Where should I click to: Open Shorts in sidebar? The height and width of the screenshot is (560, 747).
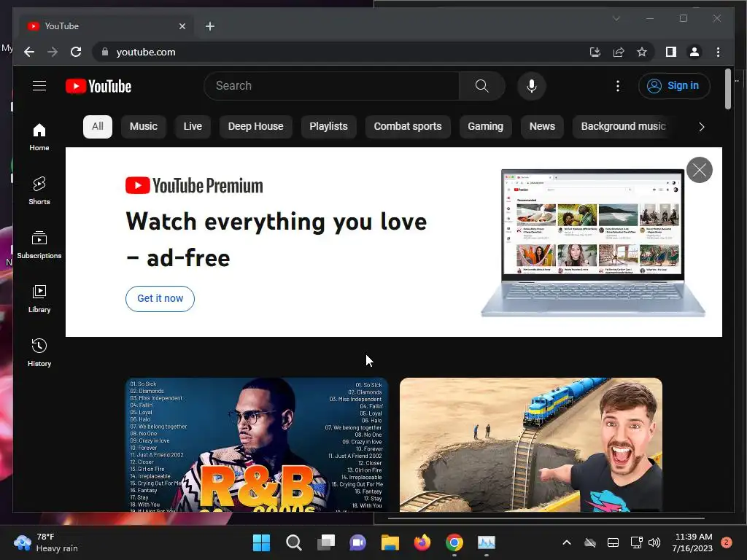[39, 190]
